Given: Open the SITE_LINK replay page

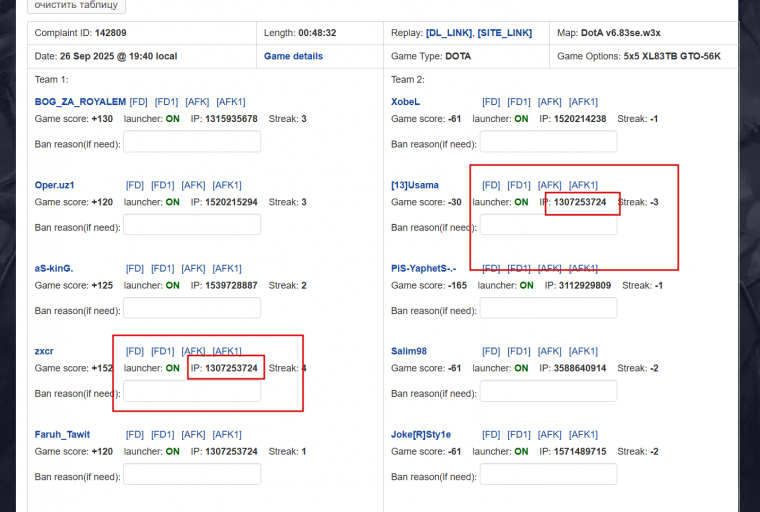Looking at the screenshot, I should coord(505,33).
